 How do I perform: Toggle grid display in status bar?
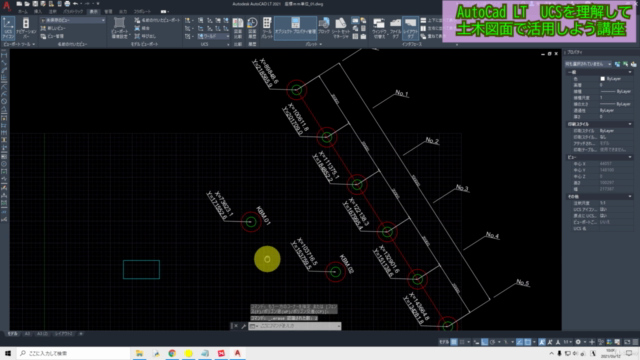[454, 342]
